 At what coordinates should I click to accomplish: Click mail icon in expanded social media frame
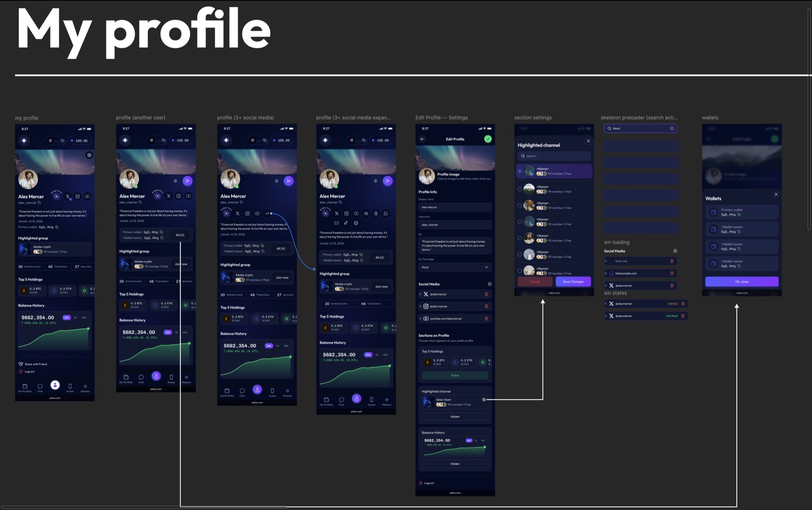click(336, 223)
